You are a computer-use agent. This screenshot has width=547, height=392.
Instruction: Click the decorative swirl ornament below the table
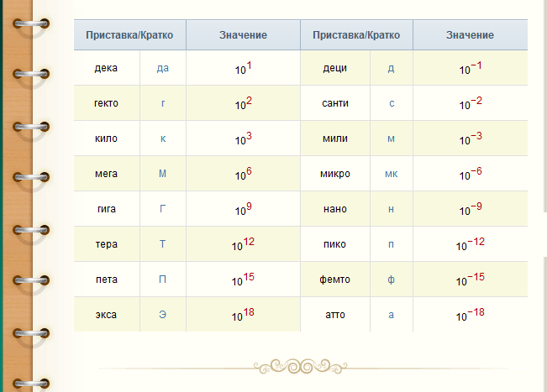pos(301,367)
